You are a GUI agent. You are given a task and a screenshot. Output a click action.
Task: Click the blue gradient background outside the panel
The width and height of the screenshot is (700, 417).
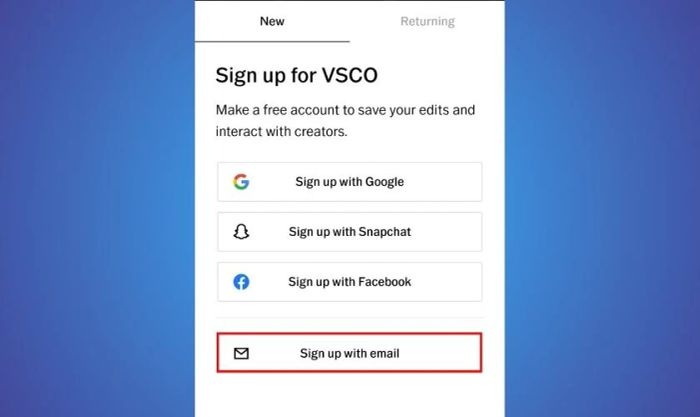[x=98, y=208]
